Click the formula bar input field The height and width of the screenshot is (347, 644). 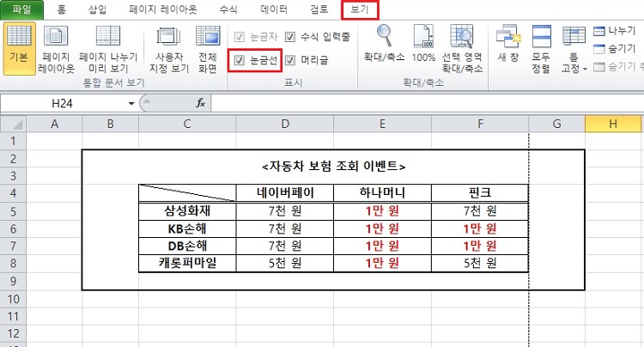pyautogui.click(x=427, y=103)
